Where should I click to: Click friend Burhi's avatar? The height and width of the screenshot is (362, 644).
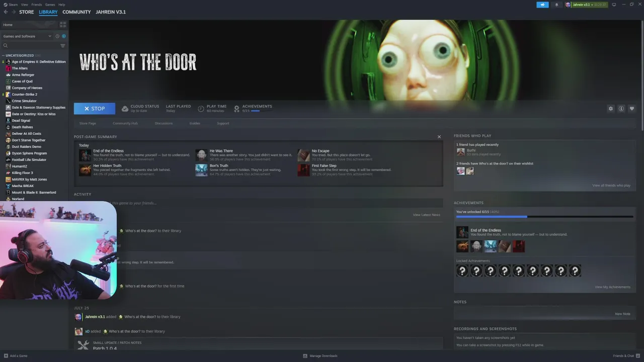(x=460, y=152)
